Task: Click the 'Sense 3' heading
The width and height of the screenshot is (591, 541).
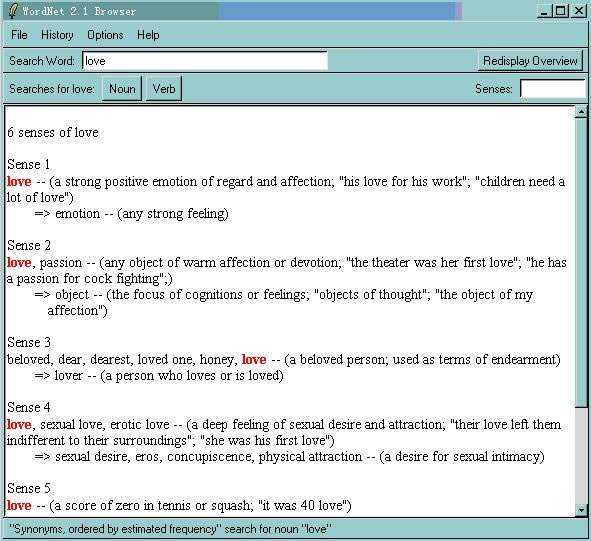Action: 29,342
